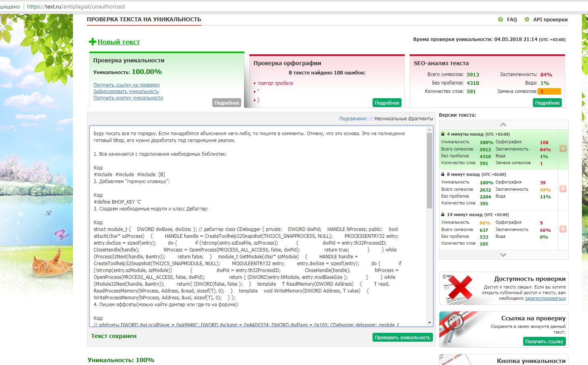Collapse versions list with the up chevron
Screen dimensions: 588x365
[503, 125]
